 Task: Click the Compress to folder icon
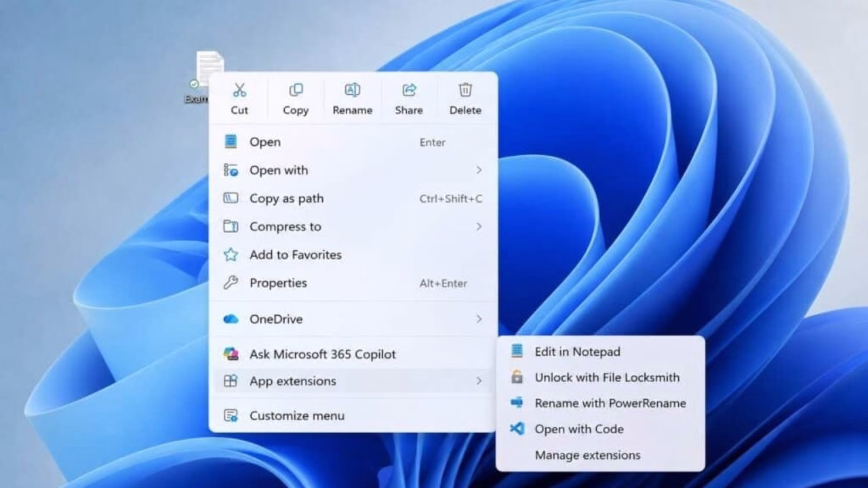pos(231,226)
